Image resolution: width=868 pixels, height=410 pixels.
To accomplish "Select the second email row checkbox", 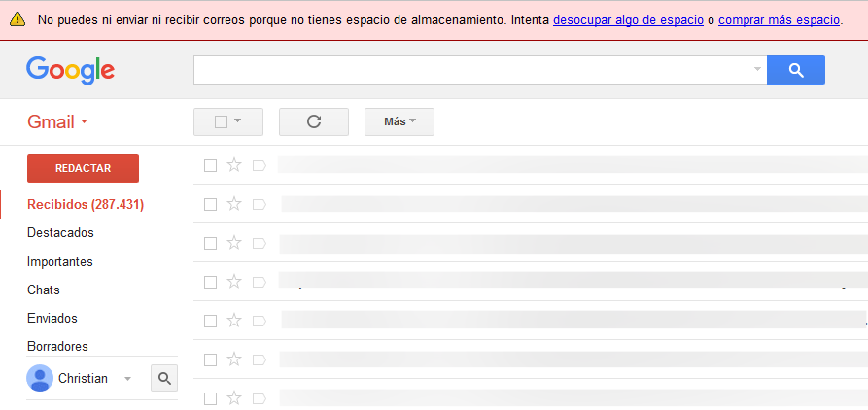I will [210, 204].
